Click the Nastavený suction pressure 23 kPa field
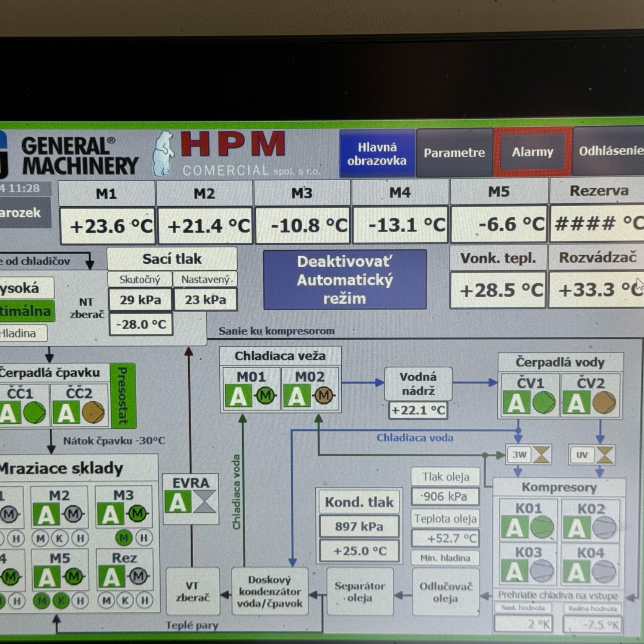The width and height of the screenshot is (644, 644). coord(205,300)
